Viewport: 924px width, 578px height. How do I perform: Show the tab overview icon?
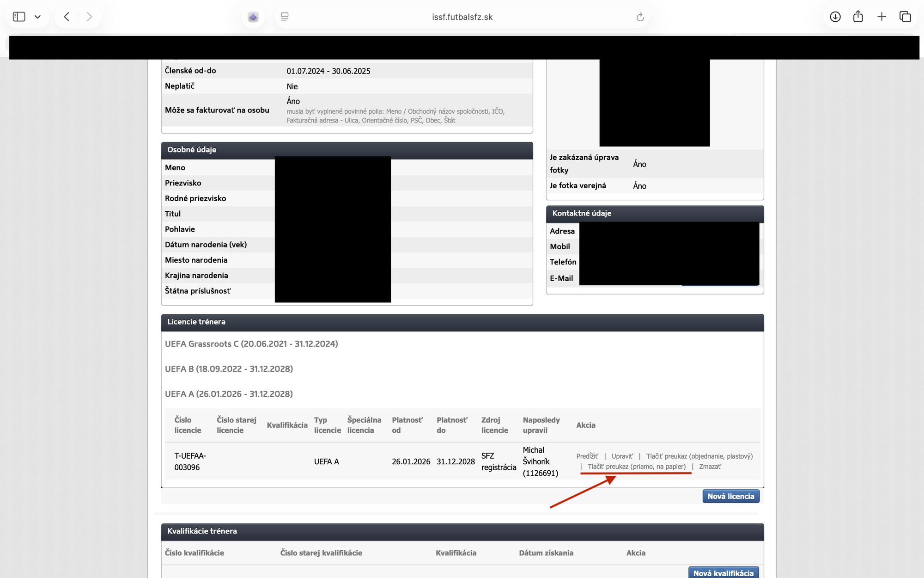pyautogui.click(x=905, y=17)
